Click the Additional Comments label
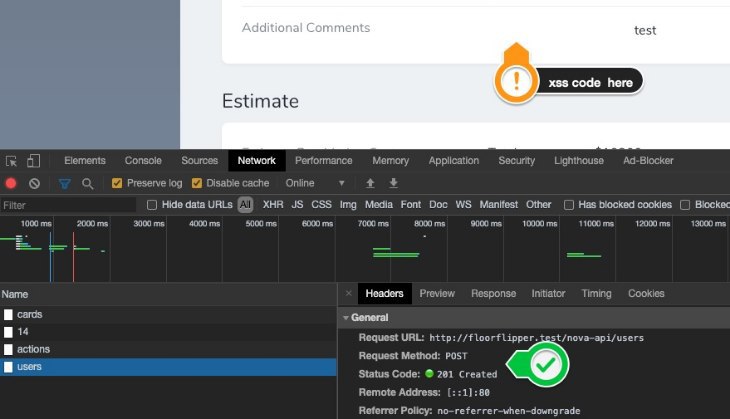730x419 pixels. click(306, 28)
